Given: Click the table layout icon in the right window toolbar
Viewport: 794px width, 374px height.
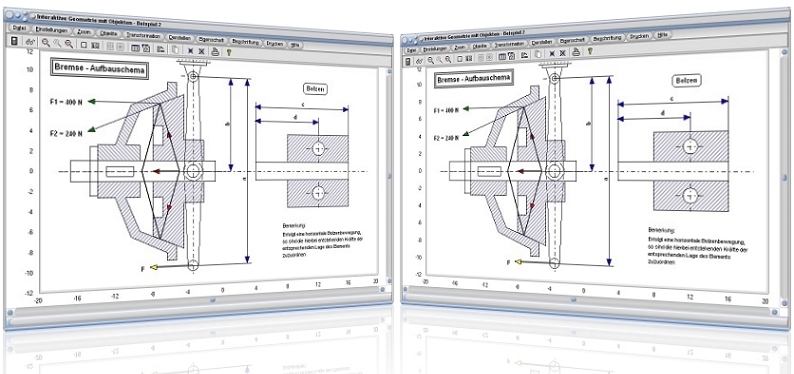Looking at the screenshot, I should (x=502, y=56).
